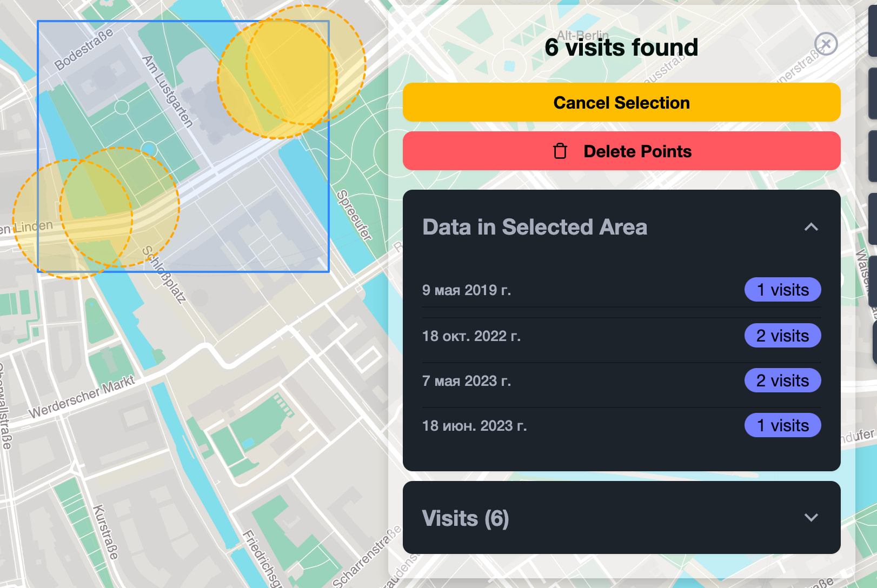
Task: Click the Cancel Selection button
Action: 621,103
